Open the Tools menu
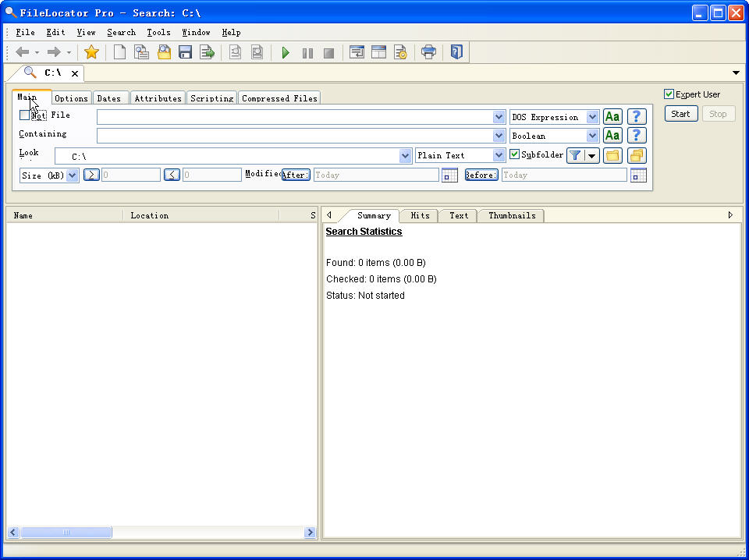 click(x=158, y=33)
